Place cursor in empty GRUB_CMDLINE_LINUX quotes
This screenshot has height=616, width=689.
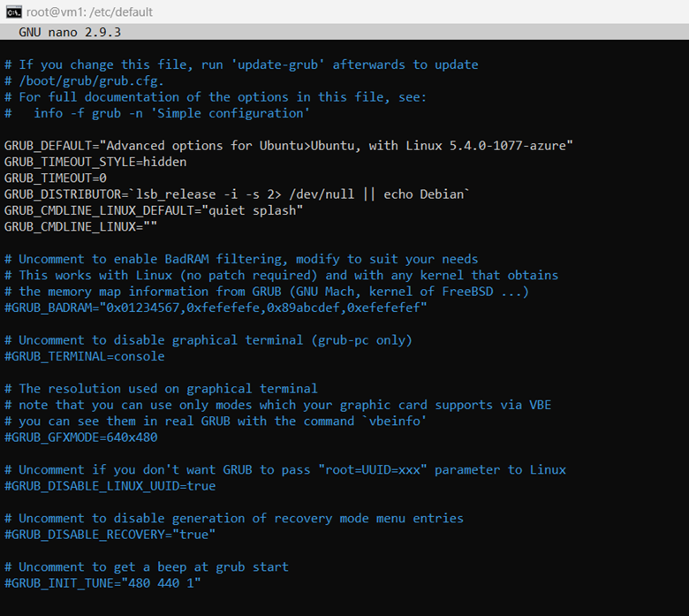point(150,227)
